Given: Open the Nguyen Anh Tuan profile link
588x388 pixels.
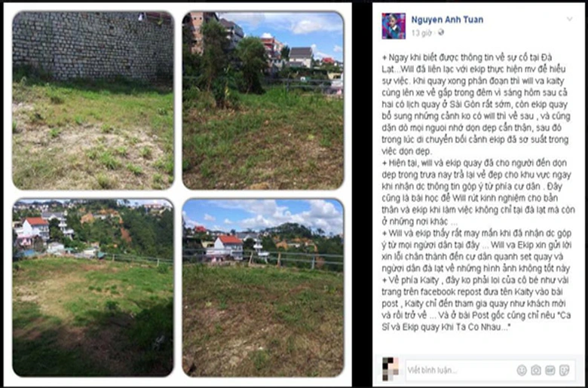Looking at the screenshot, I should [x=447, y=20].
